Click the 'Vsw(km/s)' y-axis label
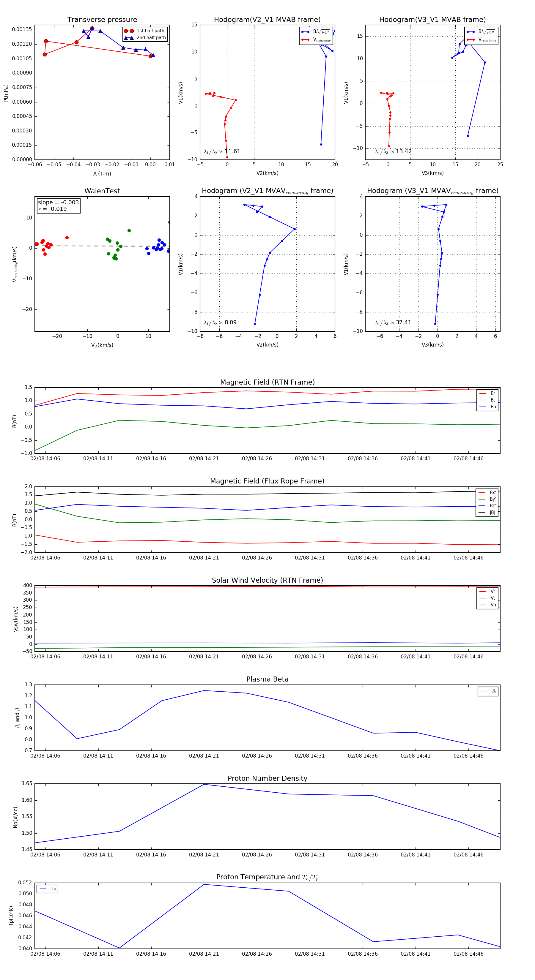This screenshot has height=980, width=535. [16, 619]
